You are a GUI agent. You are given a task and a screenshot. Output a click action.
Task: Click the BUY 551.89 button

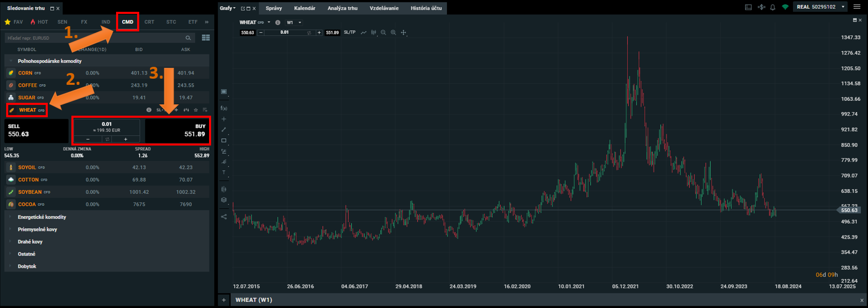pos(177,131)
